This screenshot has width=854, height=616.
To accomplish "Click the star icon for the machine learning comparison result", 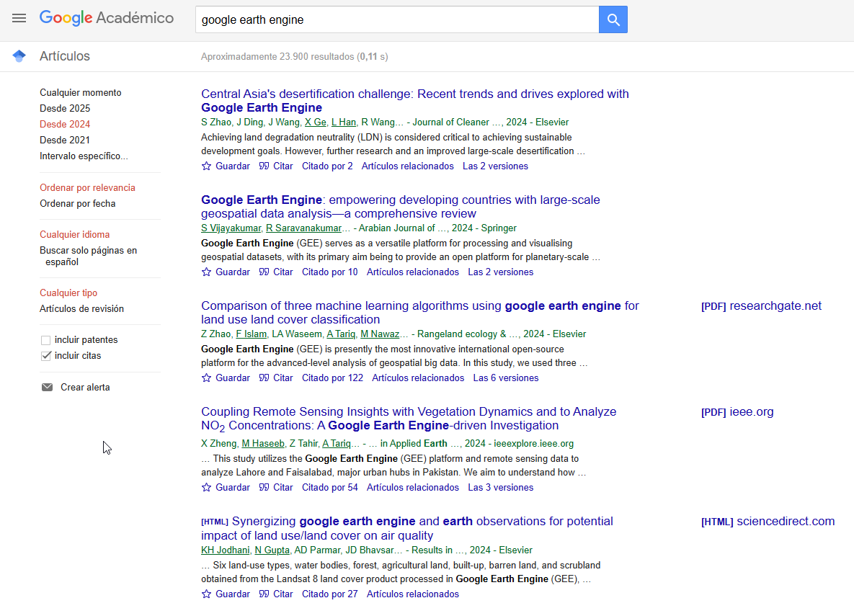I will [x=206, y=378].
